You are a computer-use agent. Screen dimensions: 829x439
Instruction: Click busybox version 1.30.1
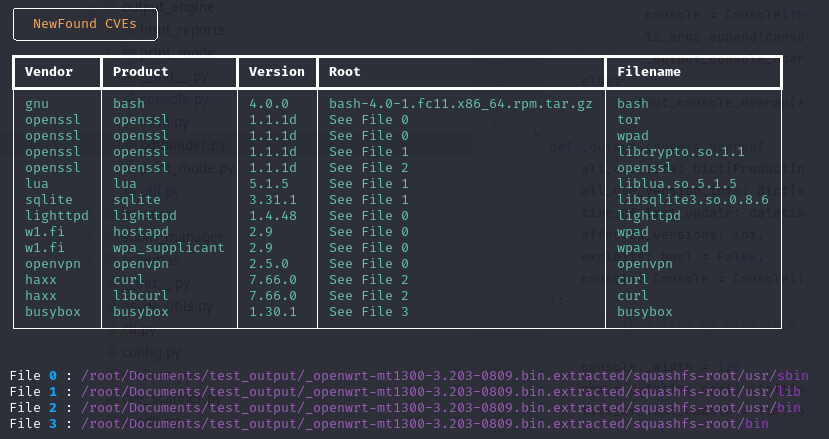[273, 312]
